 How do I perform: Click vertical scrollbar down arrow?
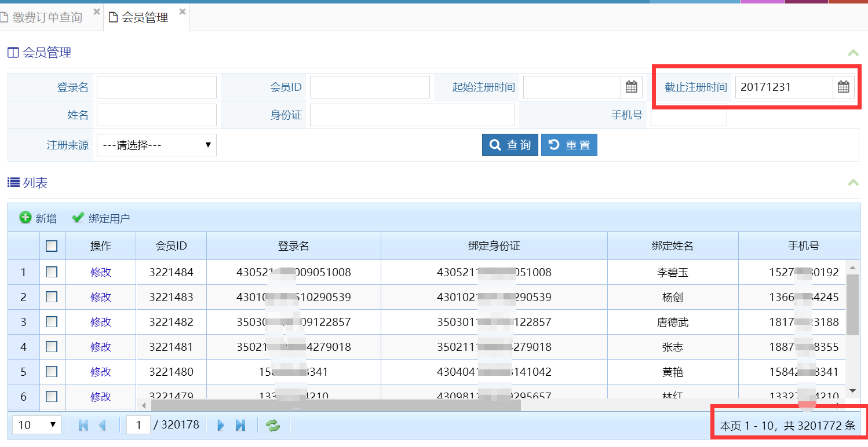coord(852,391)
